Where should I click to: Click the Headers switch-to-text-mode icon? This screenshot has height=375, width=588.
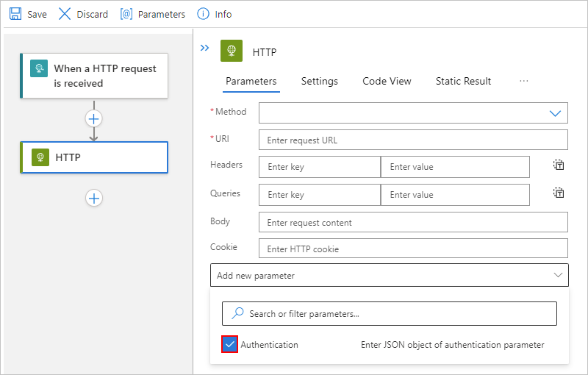(559, 165)
